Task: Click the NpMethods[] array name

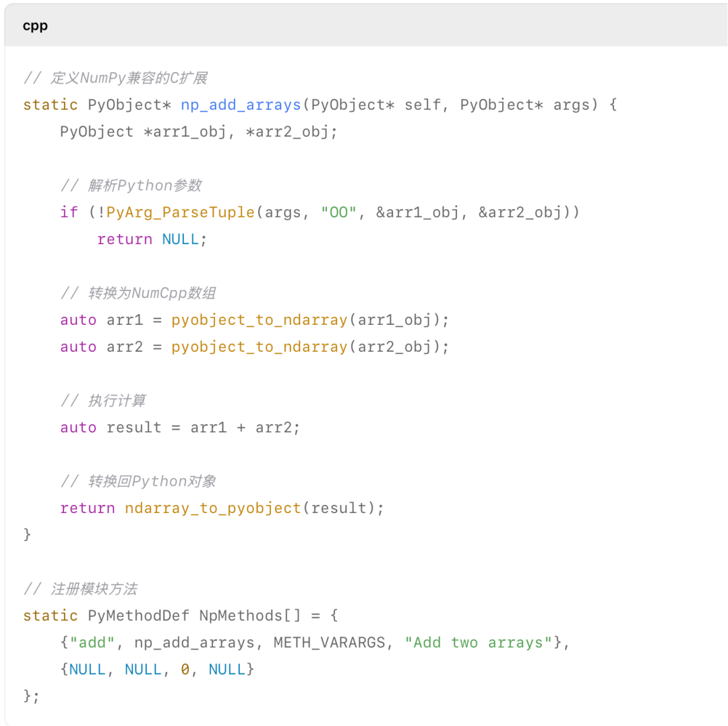Action: [250, 616]
